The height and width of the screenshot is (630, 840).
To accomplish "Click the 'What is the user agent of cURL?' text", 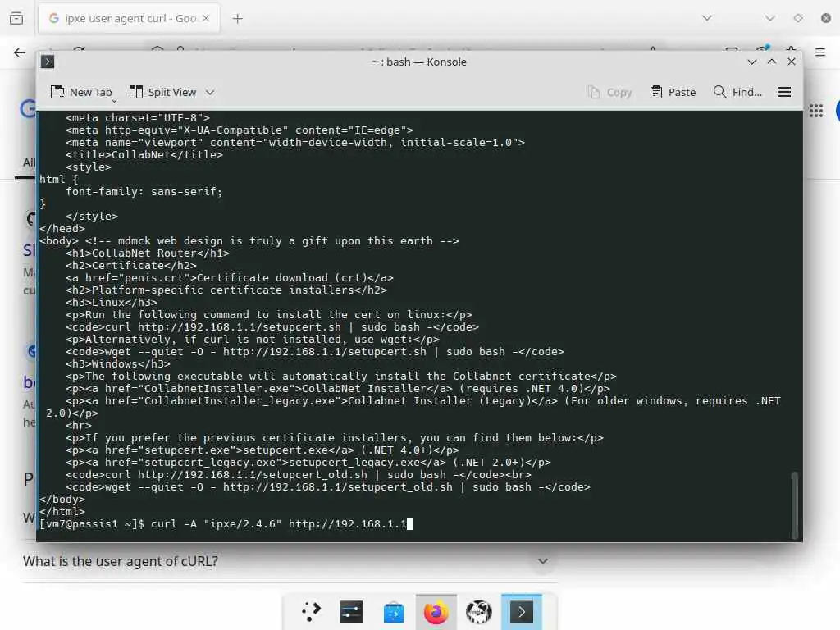I will [x=120, y=561].
